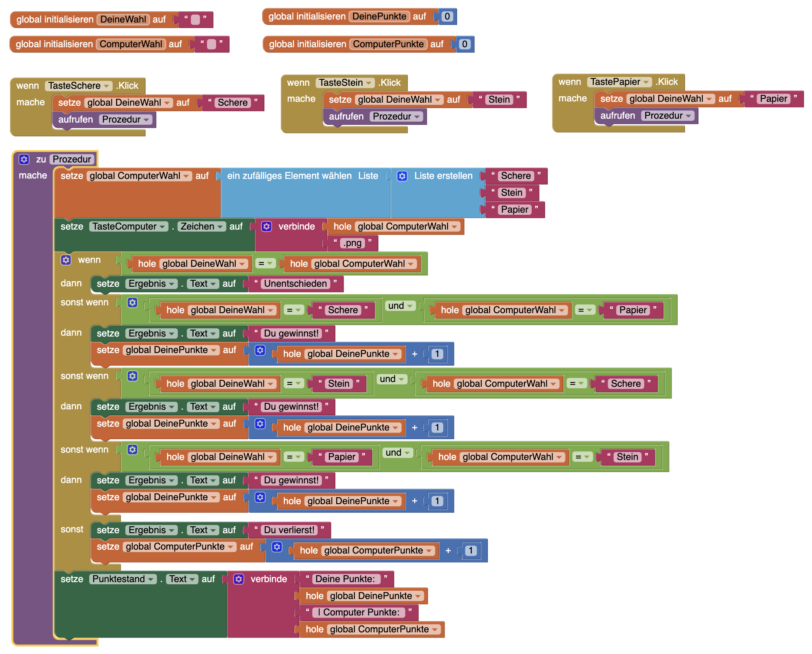The image size is (812, 654).
Task: Click gear icon of Papier-und-Stein condition
Action: tap(133, 450)
